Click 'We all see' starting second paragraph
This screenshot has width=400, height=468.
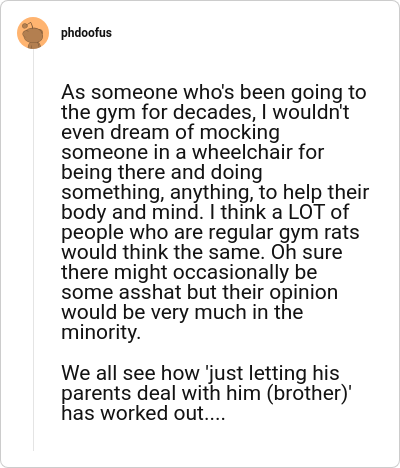click(108, 373)
